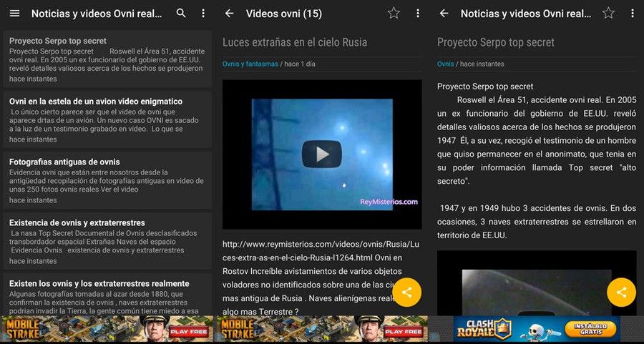Image resolution: width=644 pixels, height=344 pixels.
Task: Tap the search magnifier icon
Action: tap(181, 14)
